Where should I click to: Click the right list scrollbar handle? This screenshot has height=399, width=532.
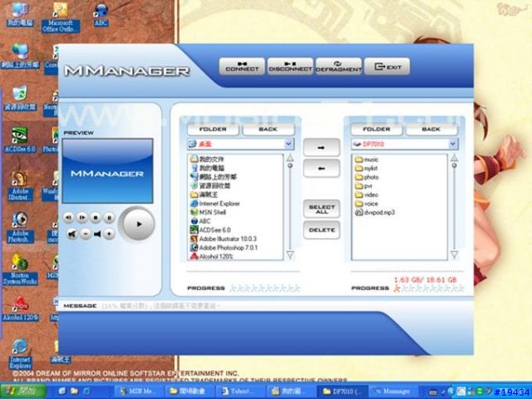pos(455,165)
